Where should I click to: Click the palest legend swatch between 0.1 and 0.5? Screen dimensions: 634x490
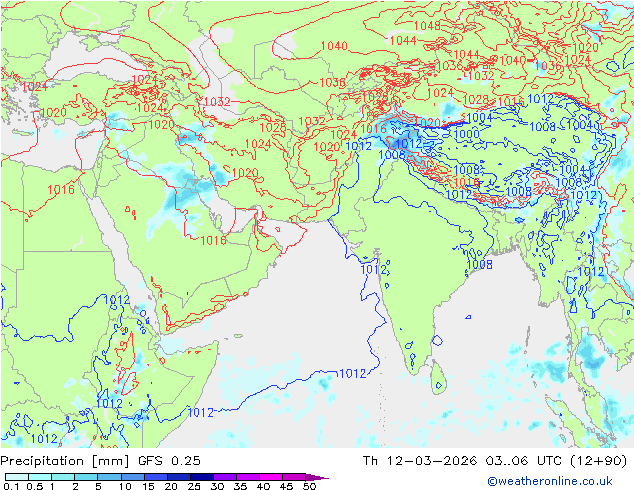pos(17,477)
